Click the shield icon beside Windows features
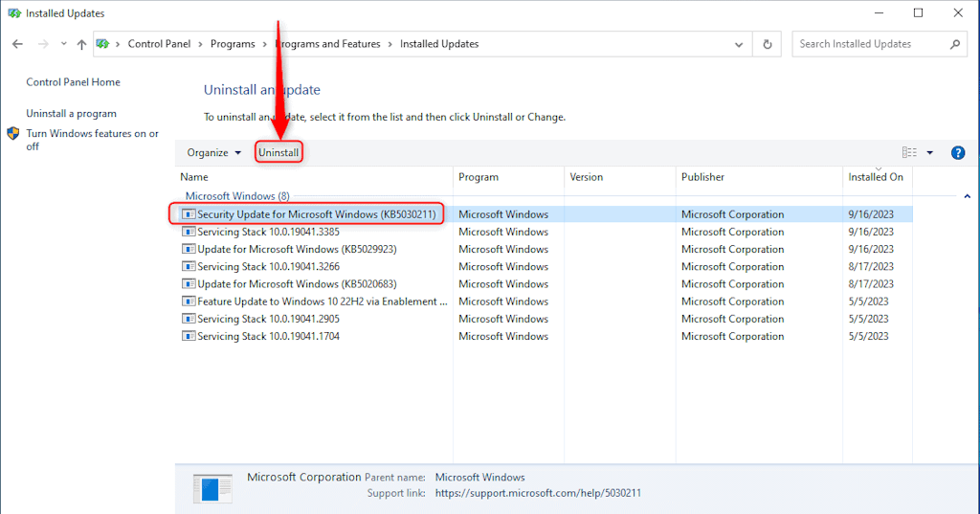980x514 pixels. [13, 133]
